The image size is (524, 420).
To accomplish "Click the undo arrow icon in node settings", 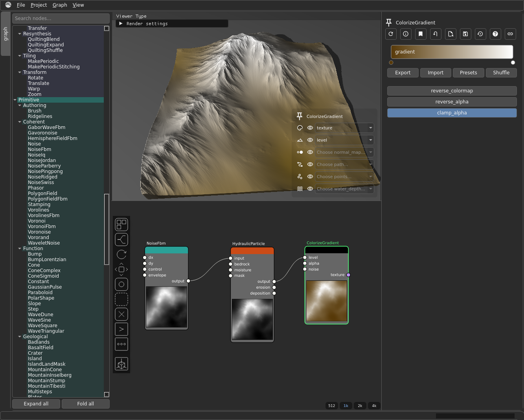I will pos(436,34).
